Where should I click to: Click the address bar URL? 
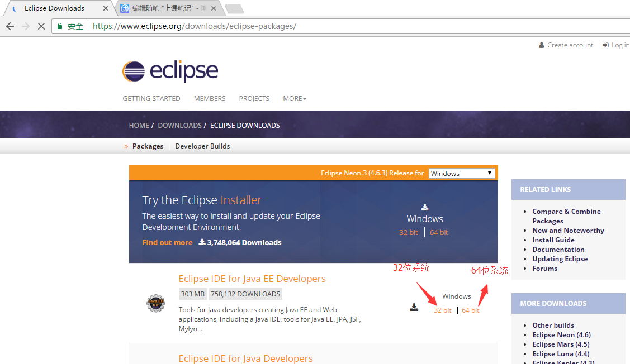pyautogui.click(x=195, y=26)
